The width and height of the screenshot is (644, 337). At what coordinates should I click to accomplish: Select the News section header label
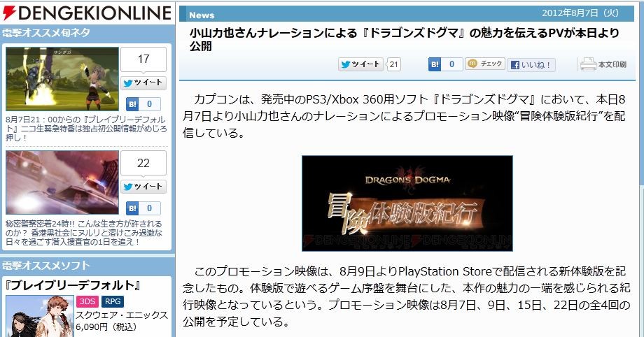(x=202, y=15)
